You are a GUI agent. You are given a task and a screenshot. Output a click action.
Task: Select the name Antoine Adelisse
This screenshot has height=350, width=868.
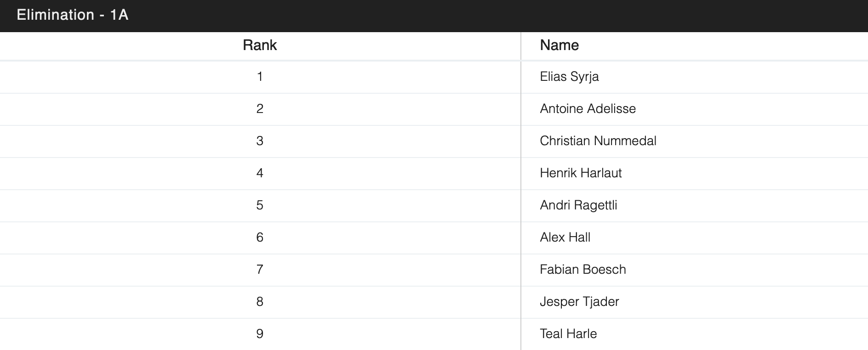588,109
